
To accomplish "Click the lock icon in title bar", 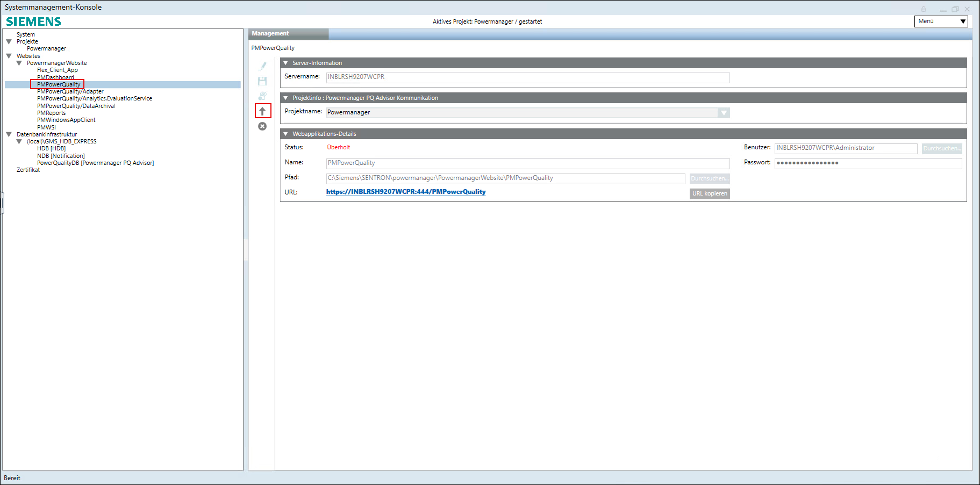I will pyautogui.click(x=924, y=9).
